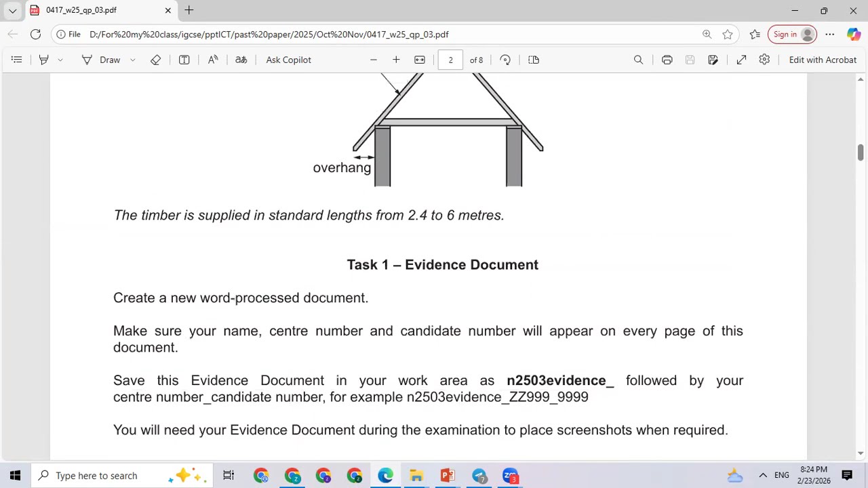
Task: Open Zoom from the taskbar
Action: point(511,475)
